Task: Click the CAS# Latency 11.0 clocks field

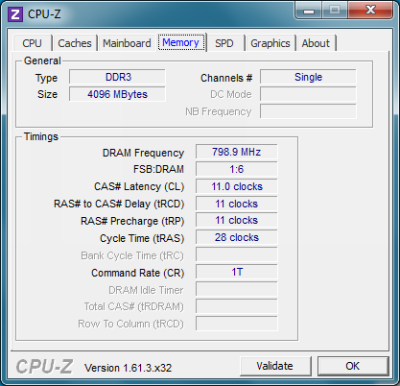Action: point(236,186)
